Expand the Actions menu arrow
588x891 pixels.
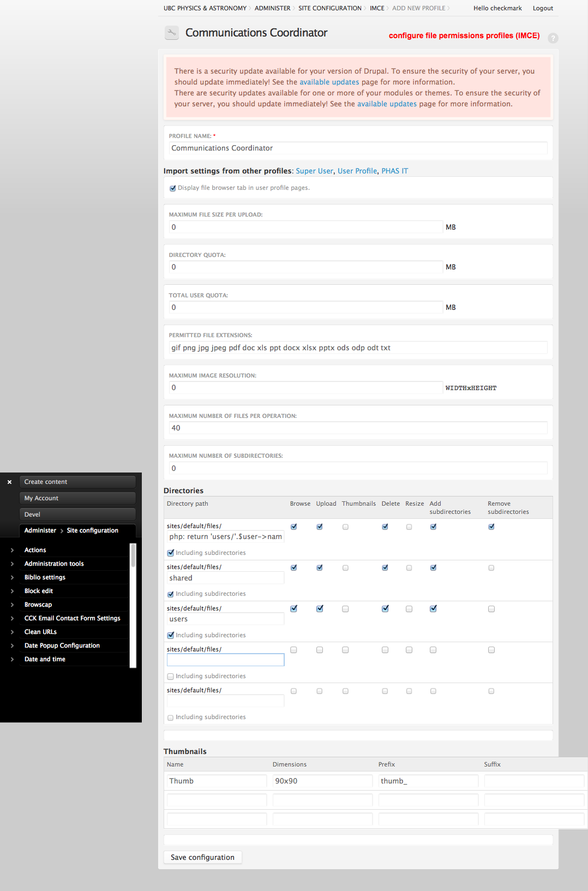(x=12, y=550)
